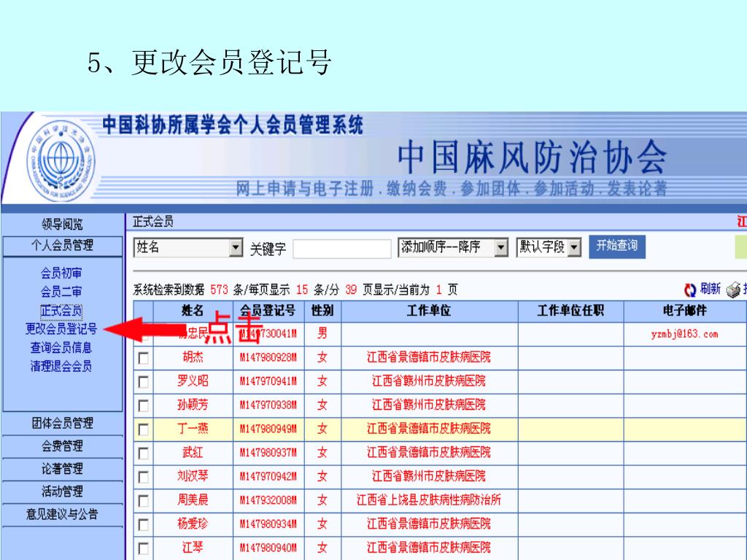Click member name 江琴
This screenshot has height=560, width=747.
click(193, 548)
